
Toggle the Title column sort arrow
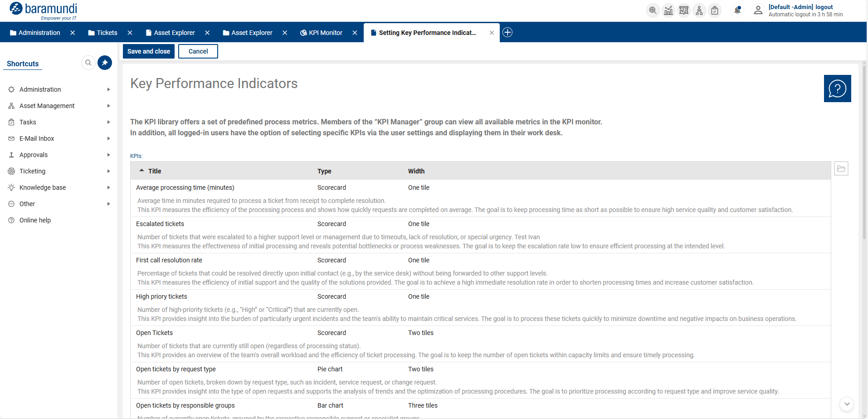(141, 171)
